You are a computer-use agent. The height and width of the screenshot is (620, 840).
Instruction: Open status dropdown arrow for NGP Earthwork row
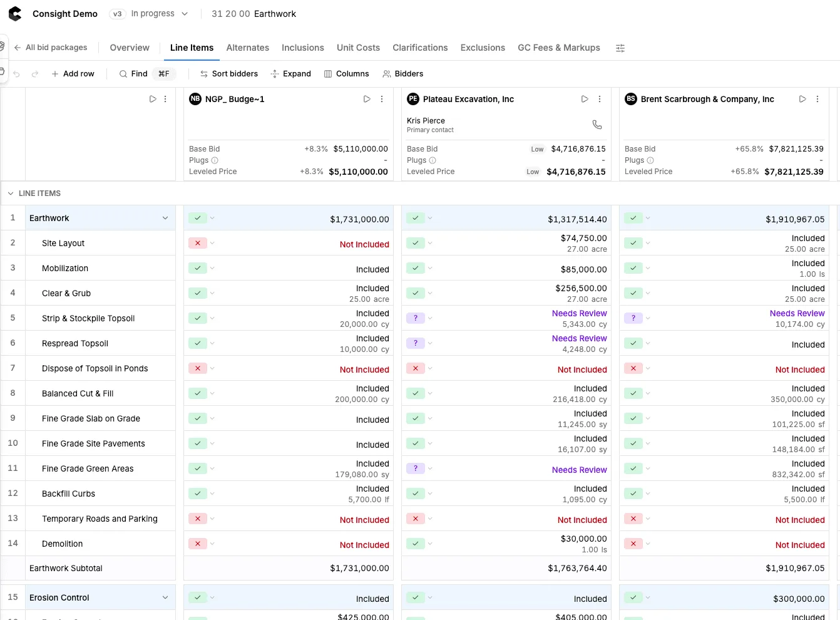[x=212, y=218]
